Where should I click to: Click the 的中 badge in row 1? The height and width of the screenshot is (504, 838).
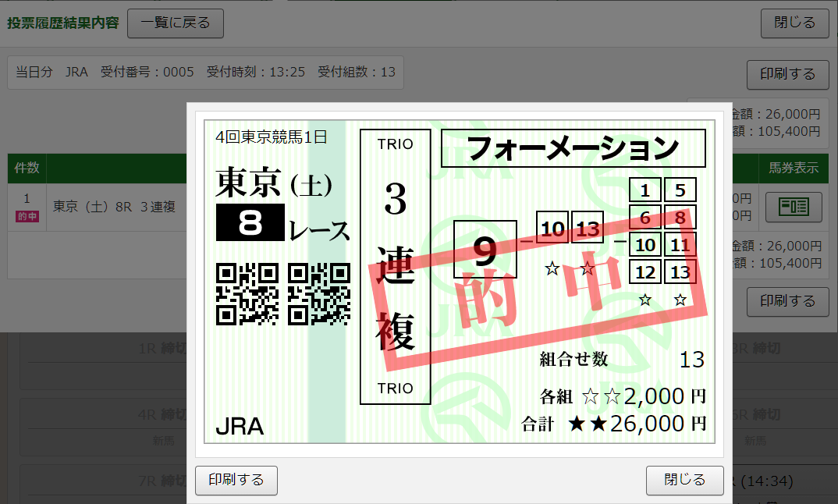(27, 216)
